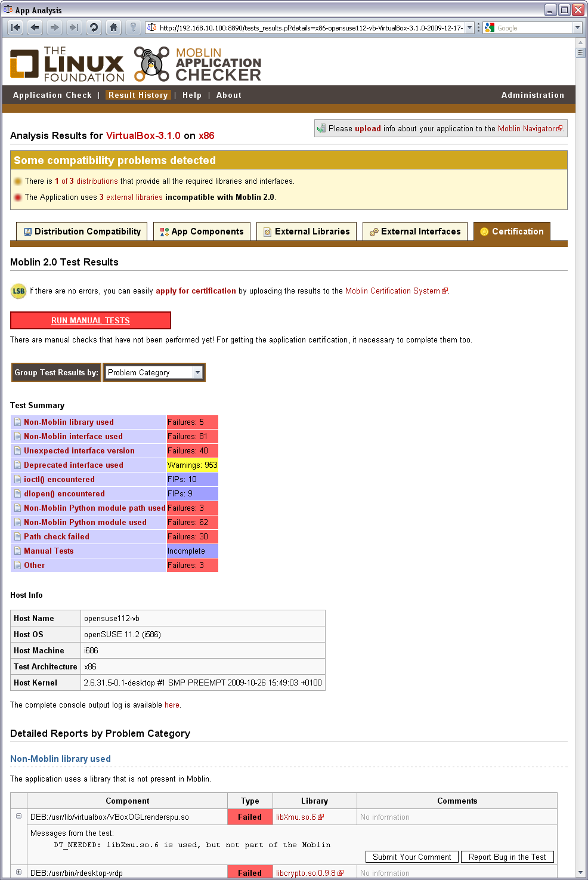Screen dimensions: 588x880
Task: Click the App Analysis title bar icon
Action: pos(8,10)
